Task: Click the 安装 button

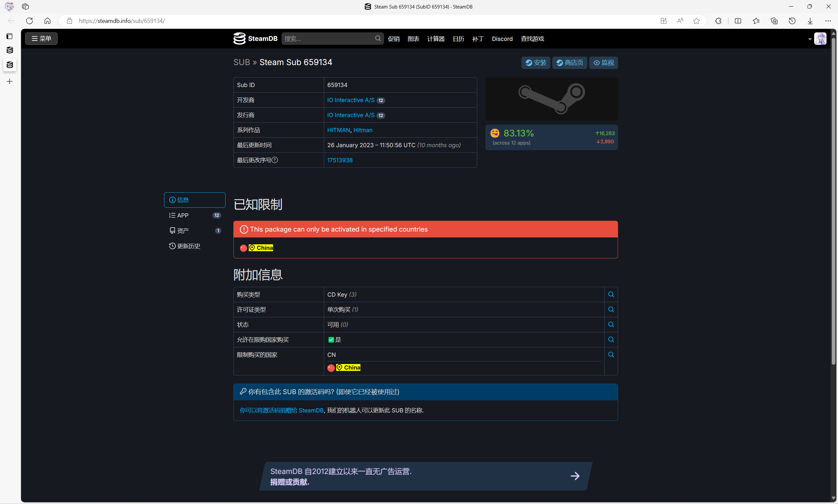Action: point(536,62)
